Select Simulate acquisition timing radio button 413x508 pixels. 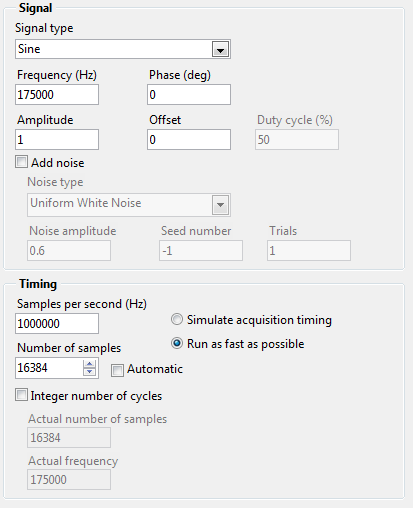click(177, 320)
